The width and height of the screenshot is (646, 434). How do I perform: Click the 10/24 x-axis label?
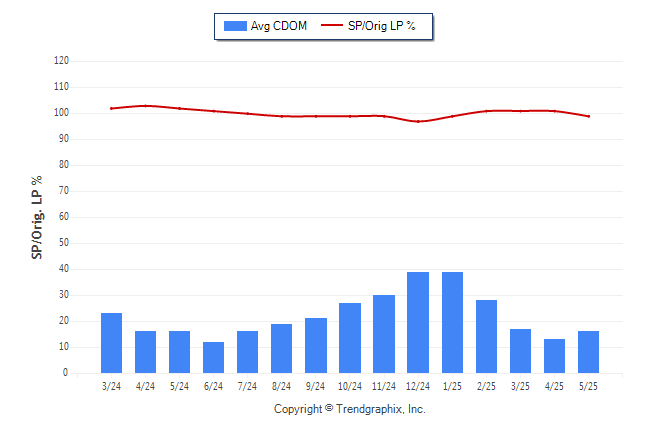[350, 386]
